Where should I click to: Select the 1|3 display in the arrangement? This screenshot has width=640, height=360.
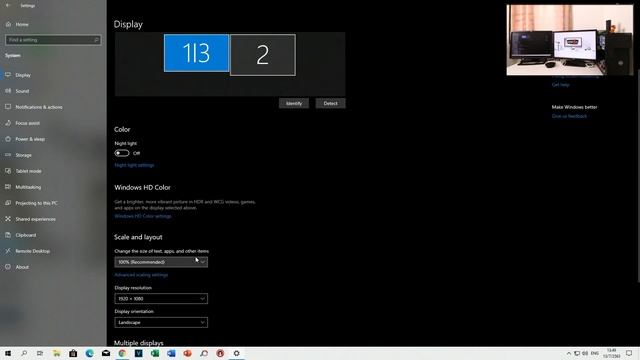coord(196,53)
